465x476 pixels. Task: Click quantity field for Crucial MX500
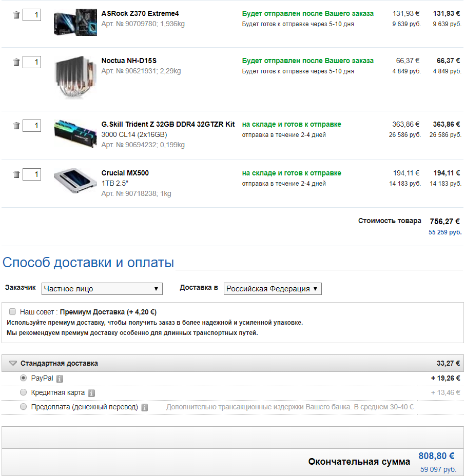(32, 175)
